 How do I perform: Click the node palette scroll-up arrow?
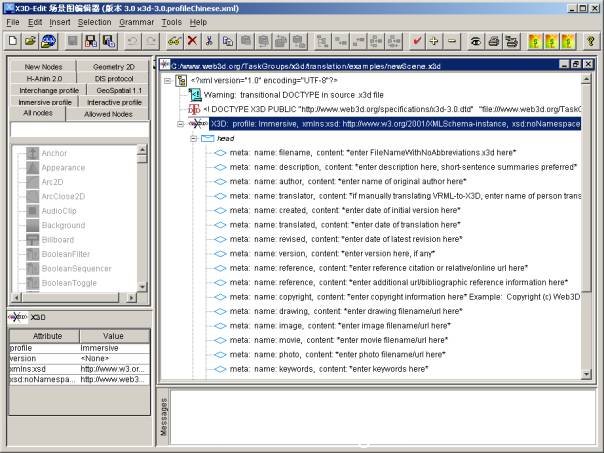click(142, 150)
